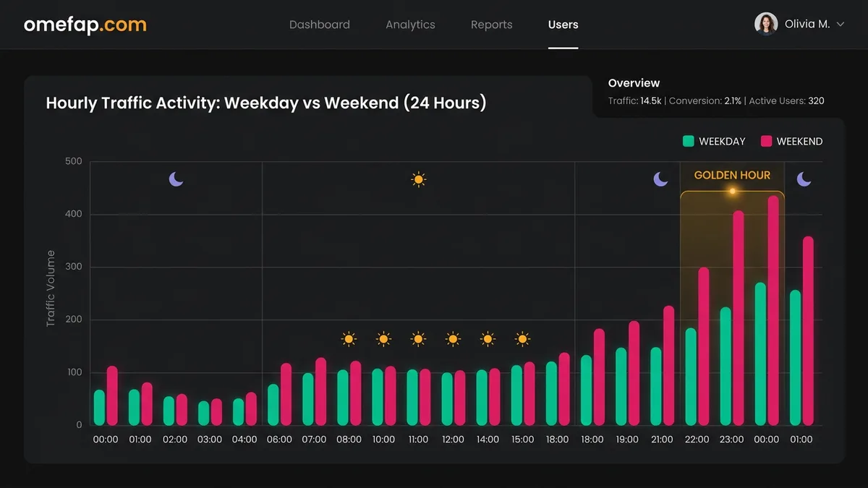
Task: Click the omefap.com logo
Action: (x=85, y=25)
